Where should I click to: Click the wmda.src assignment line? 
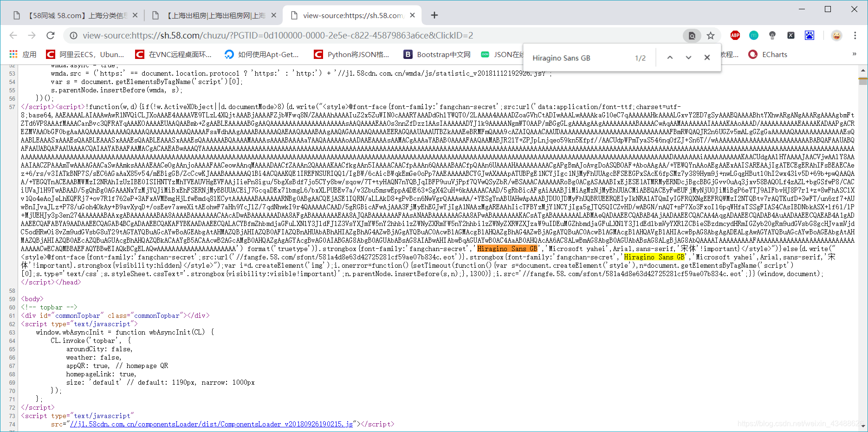click(301, 73)
